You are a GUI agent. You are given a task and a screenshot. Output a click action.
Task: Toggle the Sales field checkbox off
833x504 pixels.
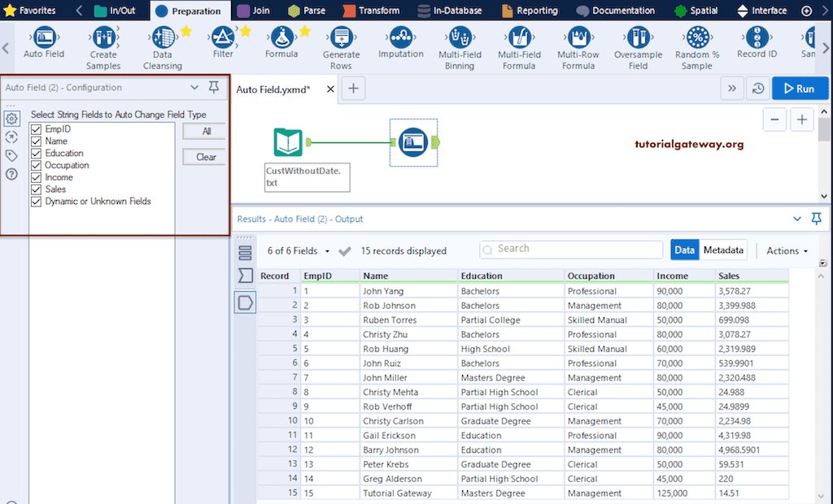tap(35, 189)
